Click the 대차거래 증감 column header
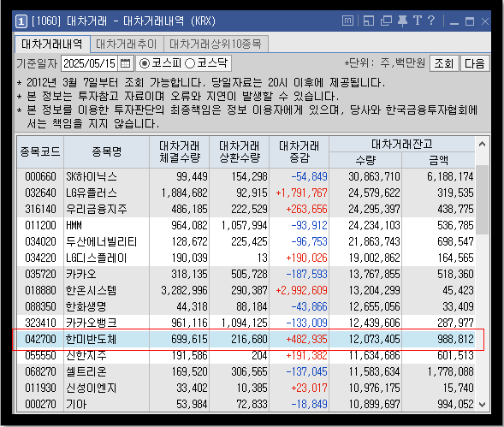 (299, 151)
